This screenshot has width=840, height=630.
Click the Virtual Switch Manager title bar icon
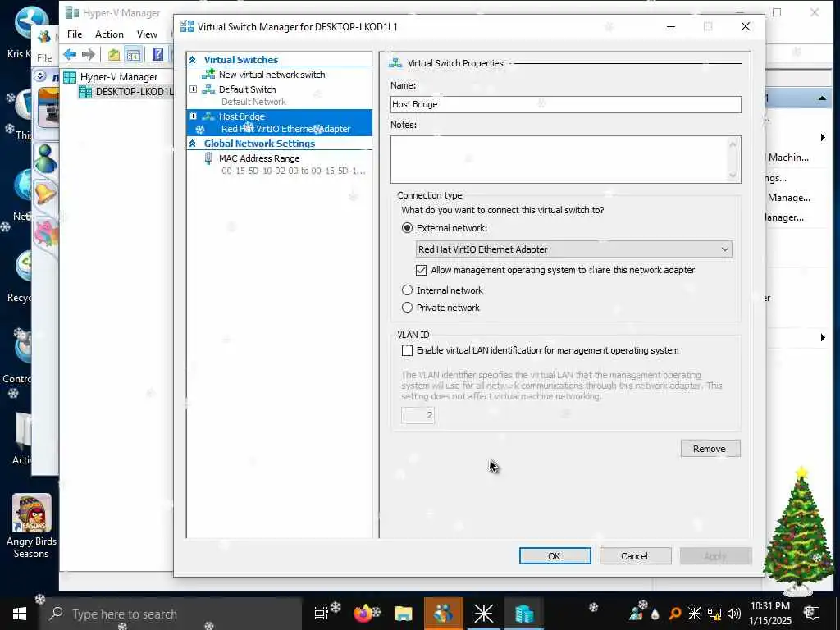pos(187,27)
